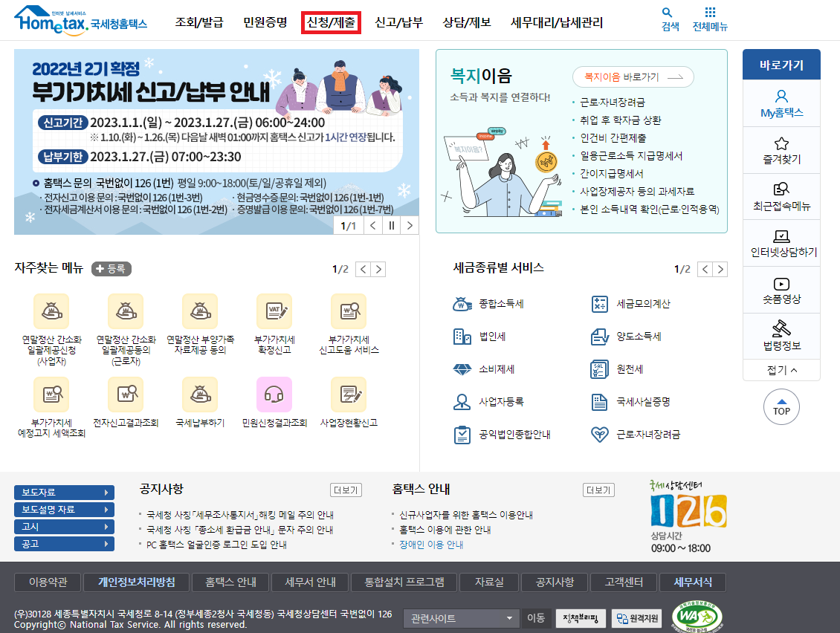Open 국세납부하기 icon
Screen dimensions: 840x633
200,395
